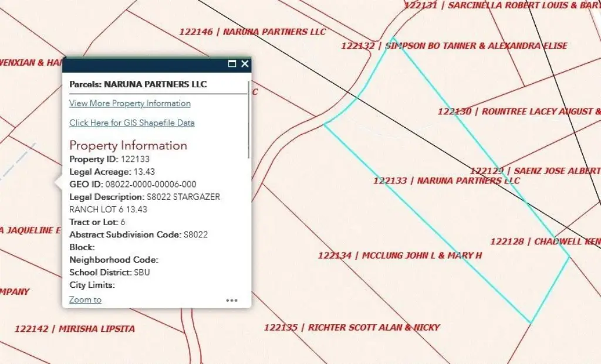601x364 pixels.
Task: Select parcel 122130 ROUNTREE LACEY AUGUST
Action: click(x=519, y=111)
